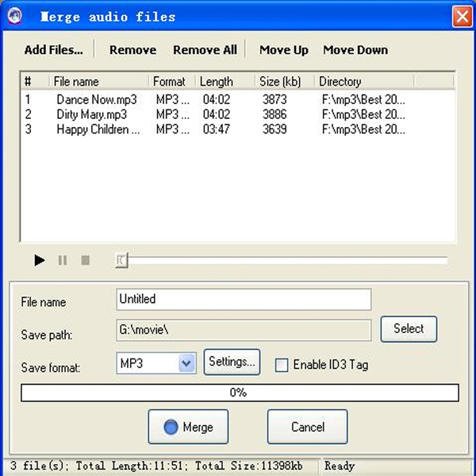This screenshot has height=476, width=476.
Task: Click Select to choose save path
Action: click(x=409, y=328)
